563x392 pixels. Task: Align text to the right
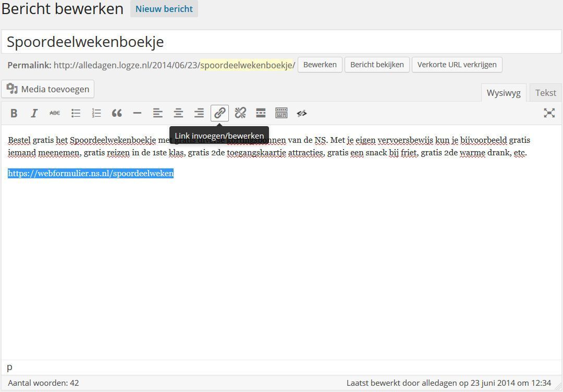tap(199, 113)
